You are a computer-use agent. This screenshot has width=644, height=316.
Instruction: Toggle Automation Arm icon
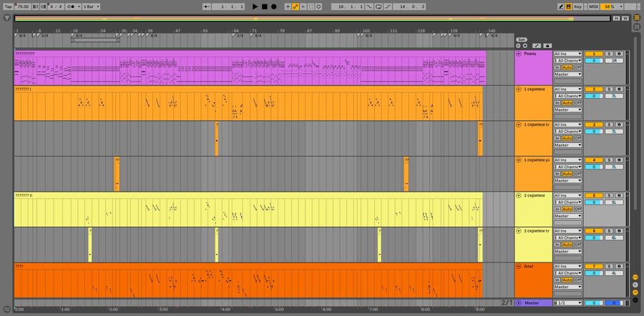click(296, 6)
